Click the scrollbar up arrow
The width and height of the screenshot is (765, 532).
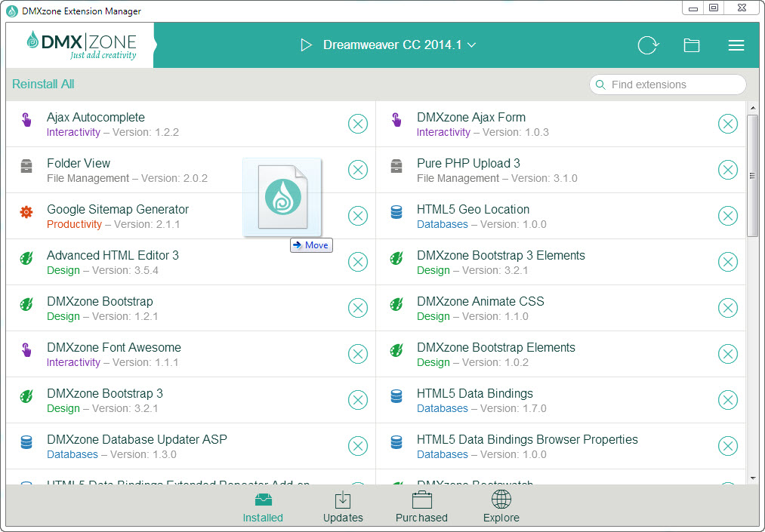tap(752, 108)
